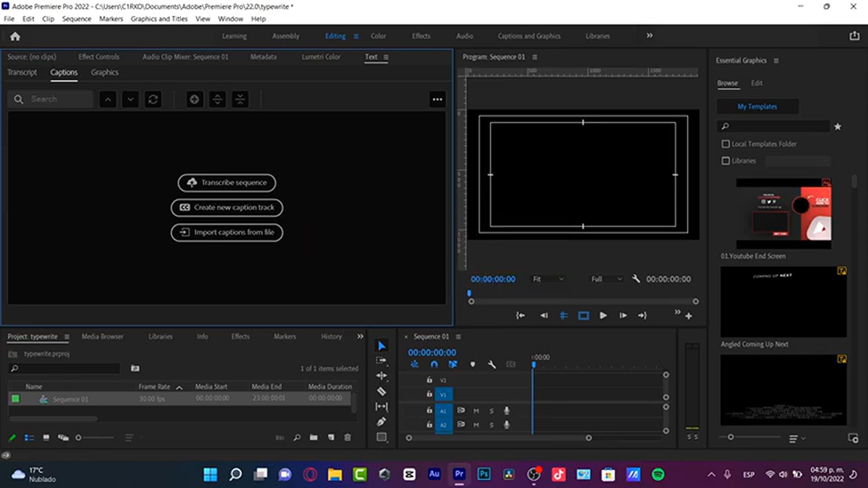Select the 01 Youtube End Screen template thumbnail
868x488 pixels.
783,214
